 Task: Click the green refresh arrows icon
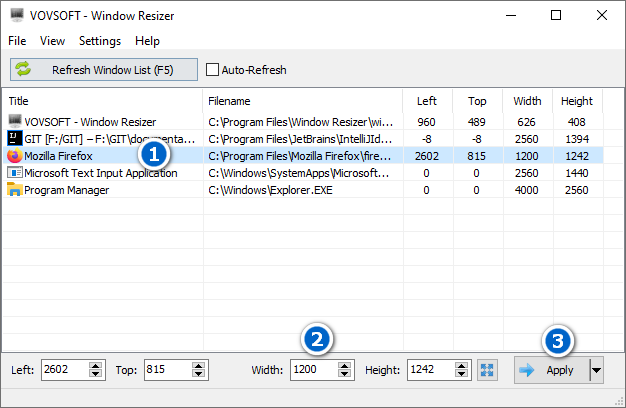point(23,69)
